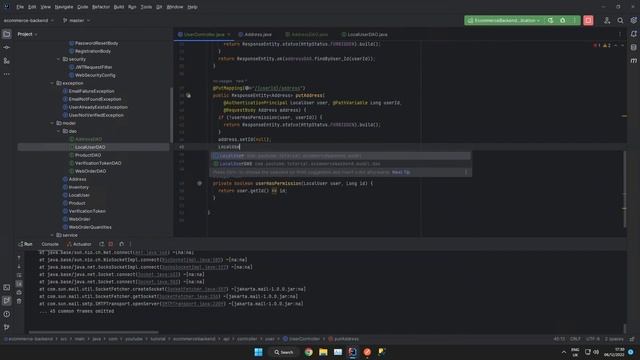Click Rerun icon in Run panel header
Image resolution: width=640 pixels, height=360 pixels.
point(101,244)
